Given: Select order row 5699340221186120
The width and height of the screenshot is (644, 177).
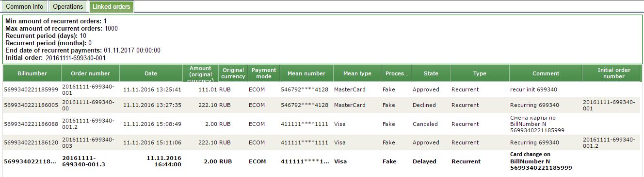Looking at the screenshot, I should tap(322, 142).
